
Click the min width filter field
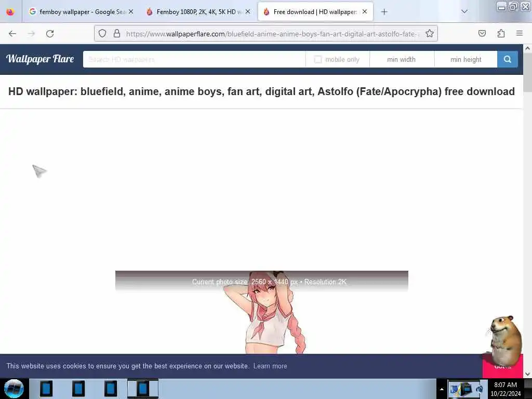point(402,59)
